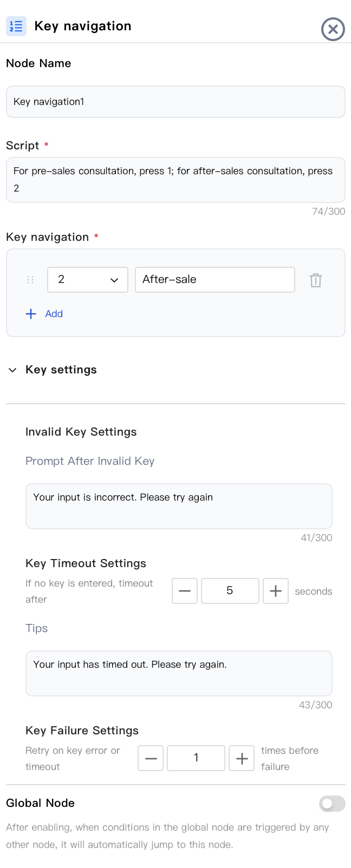
Task: Click the timeout seconds value field
Action: click(230, 591)
